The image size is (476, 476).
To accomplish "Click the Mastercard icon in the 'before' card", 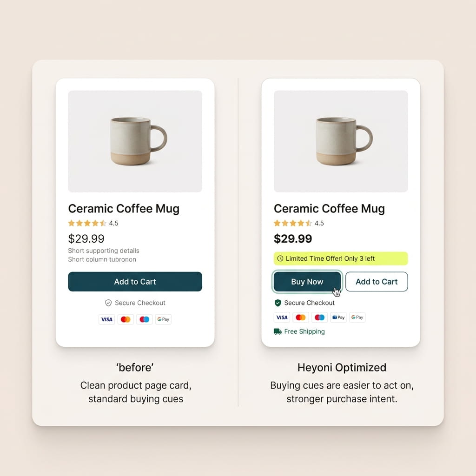I will tap(126, 319).
